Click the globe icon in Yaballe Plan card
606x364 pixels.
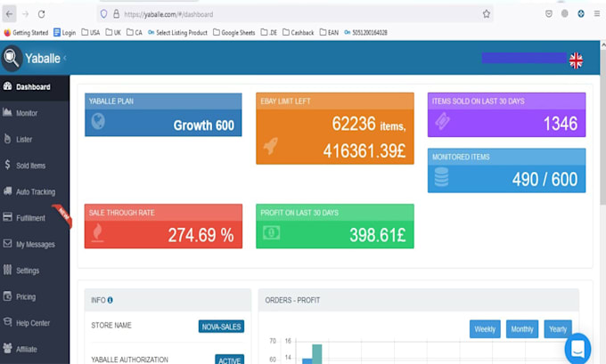[98, 121]
